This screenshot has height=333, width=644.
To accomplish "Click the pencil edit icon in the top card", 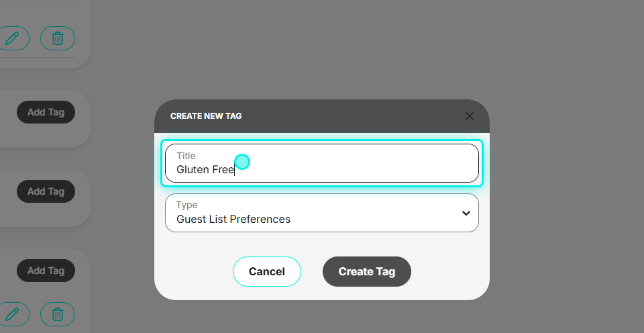I will coord(12,38).
